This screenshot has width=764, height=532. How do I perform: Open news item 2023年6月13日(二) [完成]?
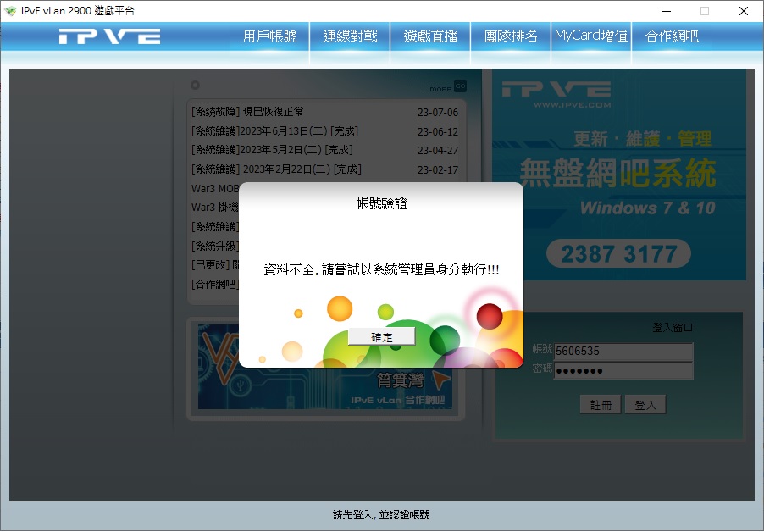point(274,131)
